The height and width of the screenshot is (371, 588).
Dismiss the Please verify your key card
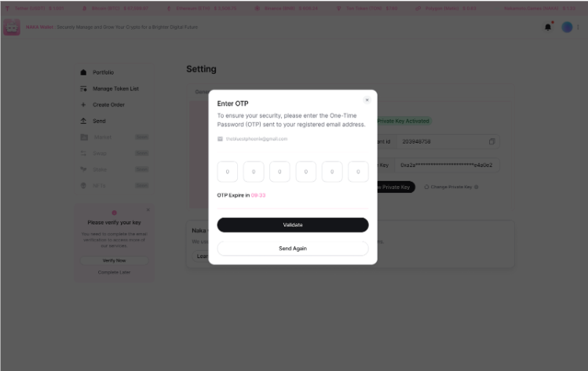148,209
